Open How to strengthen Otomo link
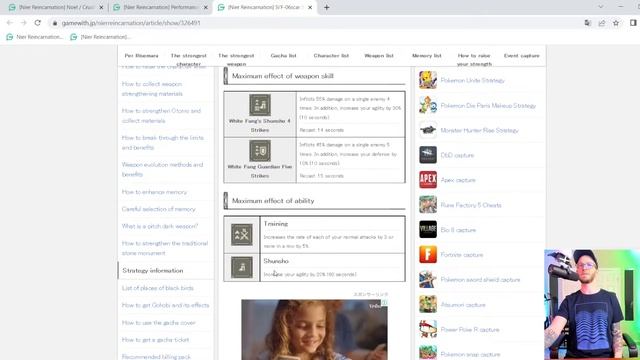Image resolution: width=640 pixels, height=360 pixels. pos(161,116)
